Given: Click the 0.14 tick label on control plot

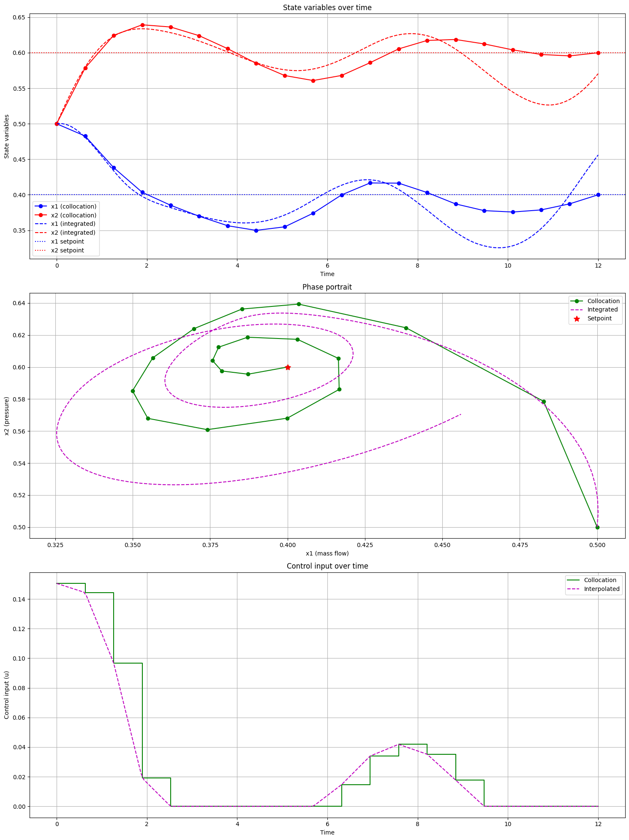Looking at the screenshot, I should tap(20, 599).
